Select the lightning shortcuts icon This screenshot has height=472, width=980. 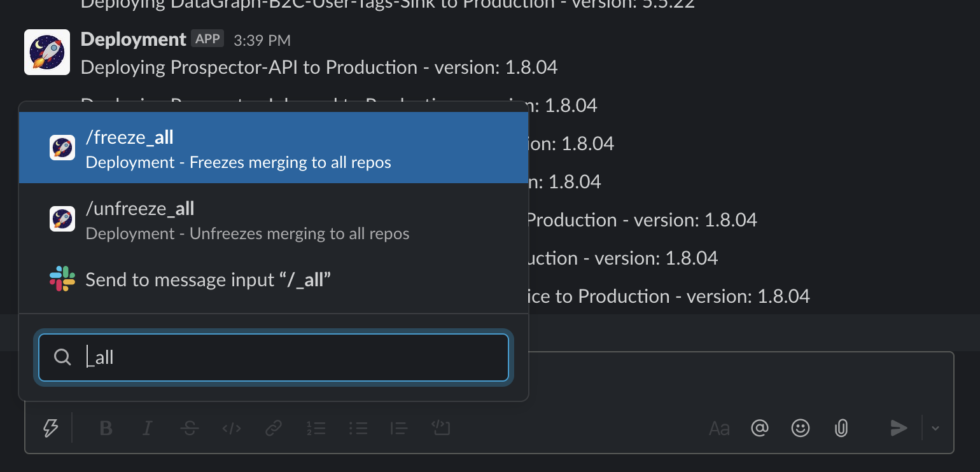click(x=51, y=428)
